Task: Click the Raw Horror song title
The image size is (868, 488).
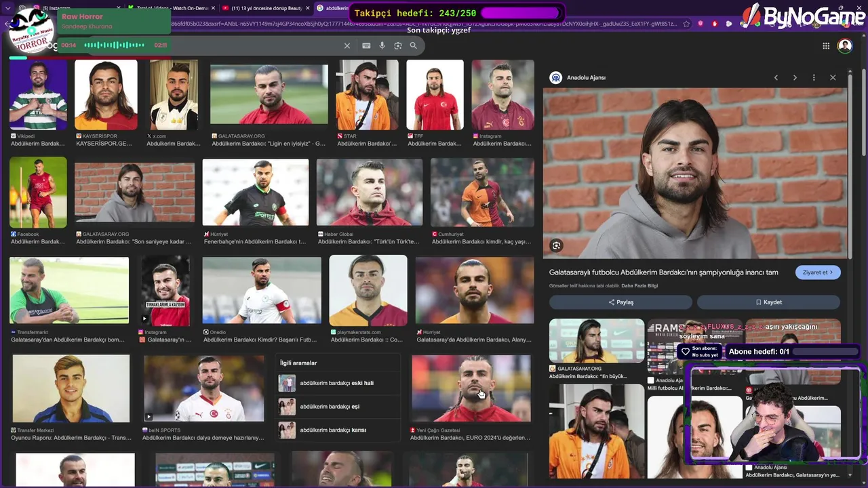Action: click(82, 16)
